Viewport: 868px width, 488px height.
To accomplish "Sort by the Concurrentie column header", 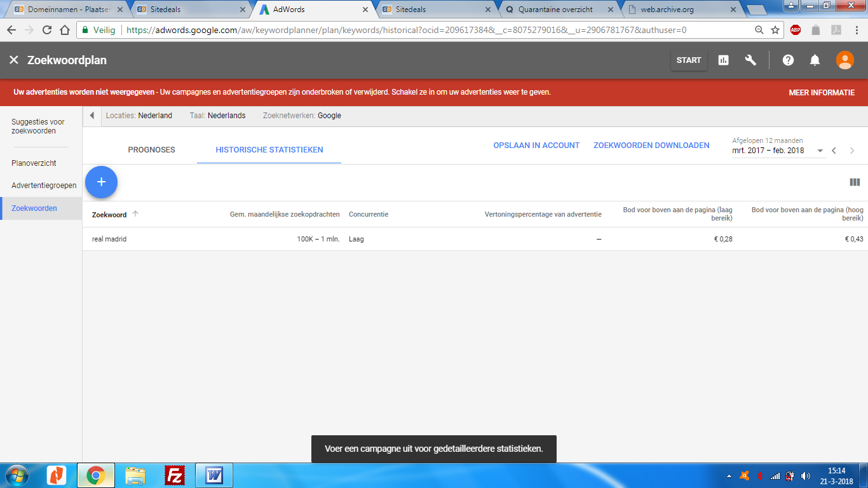I will 369,215.
